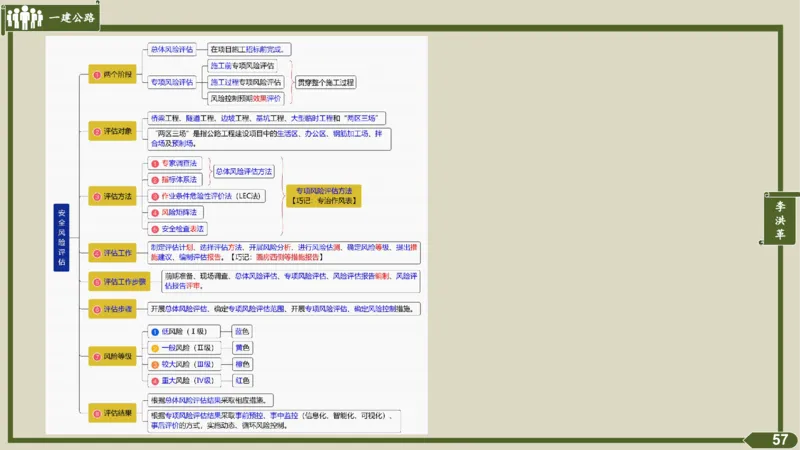Click the 较大风险 (Ⅲ级) node
Image resolution: width=800 pixels, height=450 pixels.
pos(184,364)
